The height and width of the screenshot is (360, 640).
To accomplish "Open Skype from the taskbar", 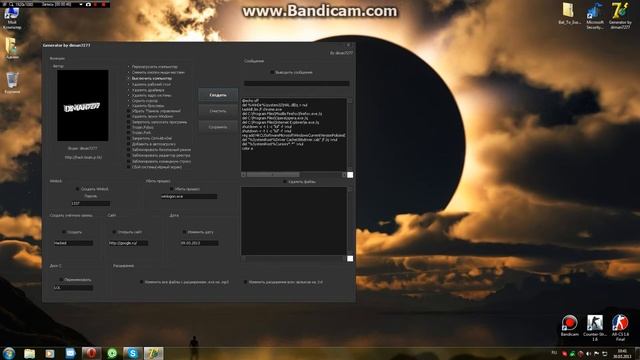I will pos(133,353).
